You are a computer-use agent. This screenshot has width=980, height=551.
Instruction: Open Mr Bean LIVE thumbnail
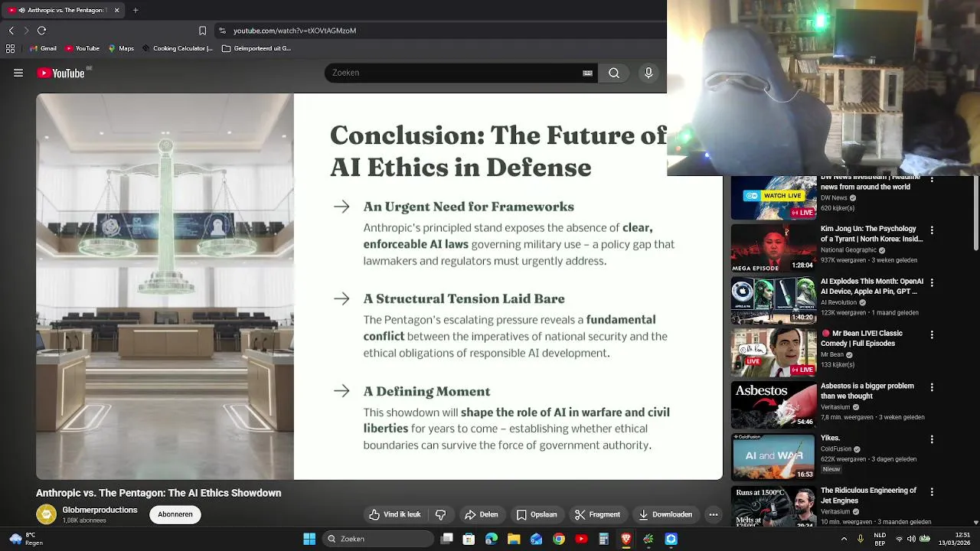tap(773, 352)
